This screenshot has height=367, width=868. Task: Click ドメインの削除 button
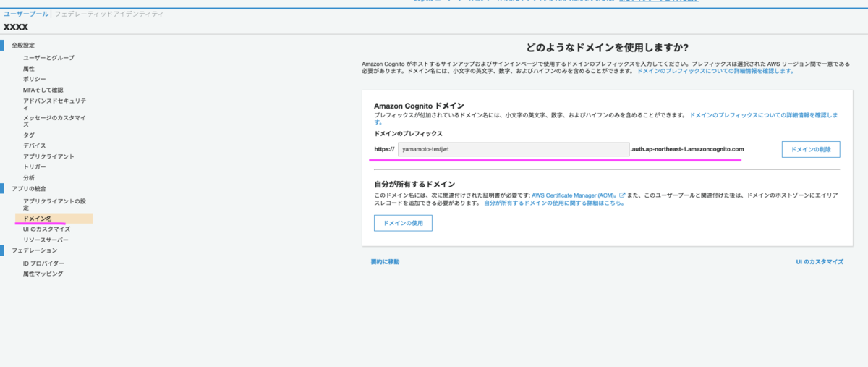point(810,149)
